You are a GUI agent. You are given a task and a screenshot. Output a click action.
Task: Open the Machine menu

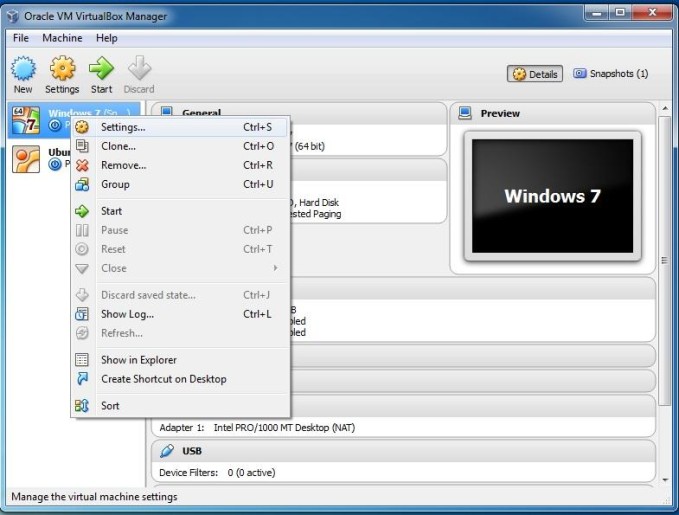click(62, 38)
